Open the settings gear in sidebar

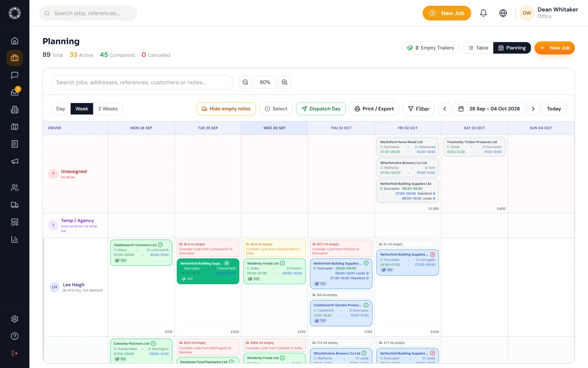coord(15,319)
